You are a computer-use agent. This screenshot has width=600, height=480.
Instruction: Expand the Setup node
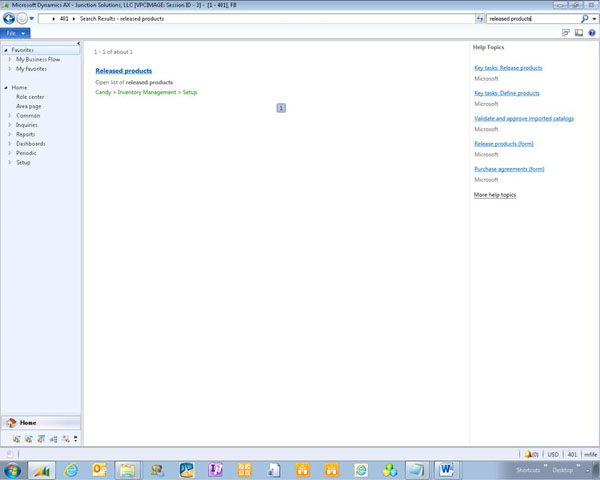10,162
